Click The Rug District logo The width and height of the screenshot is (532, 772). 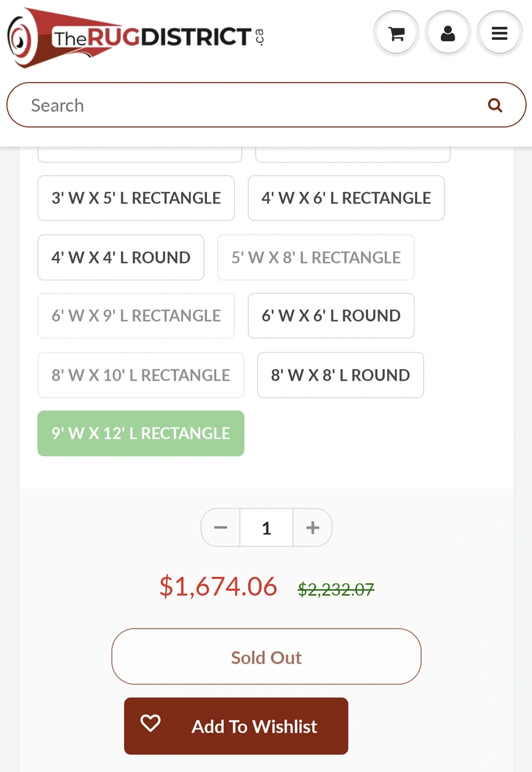(x=135, y=37)
